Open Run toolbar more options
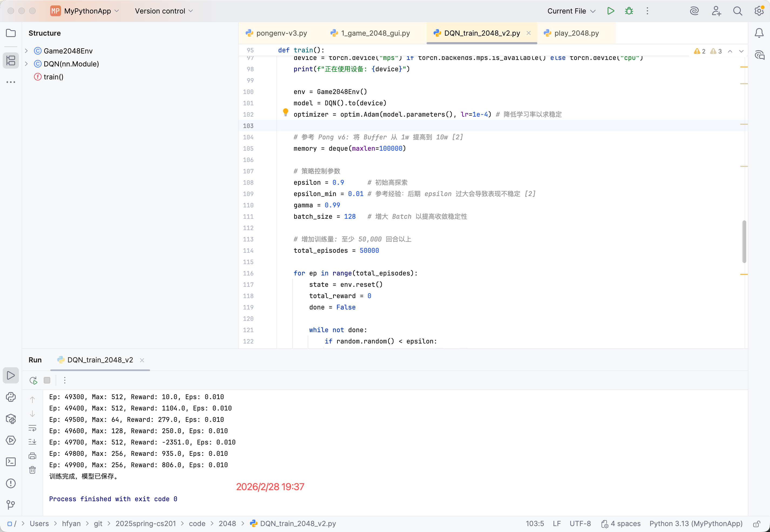The height and width of the screenshot is (532, 770). click(65, 380)
